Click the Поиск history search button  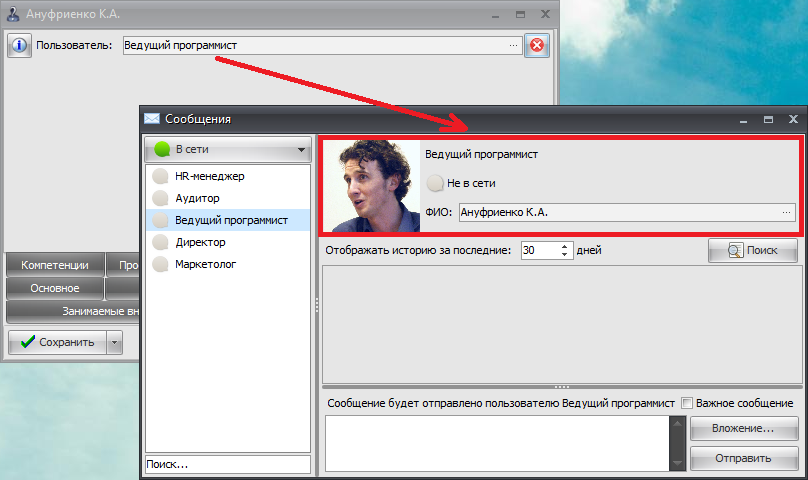[x=753, y=251]
